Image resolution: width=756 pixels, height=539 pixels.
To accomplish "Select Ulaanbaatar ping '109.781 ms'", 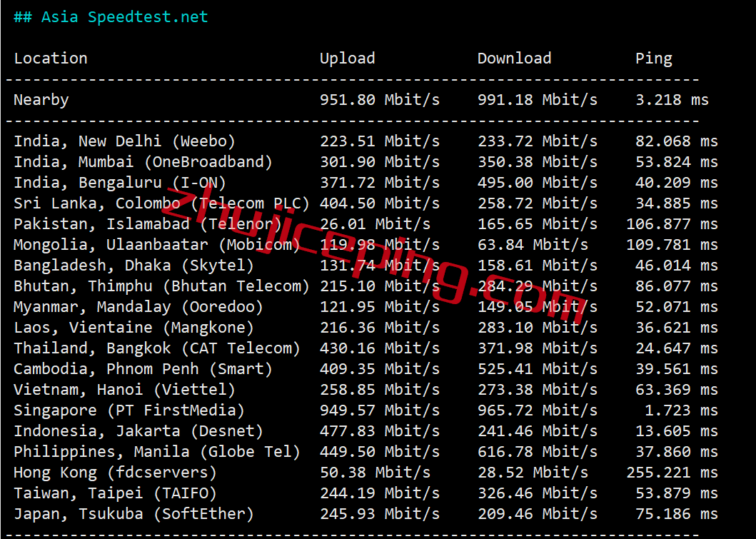I will pos(672,245).
